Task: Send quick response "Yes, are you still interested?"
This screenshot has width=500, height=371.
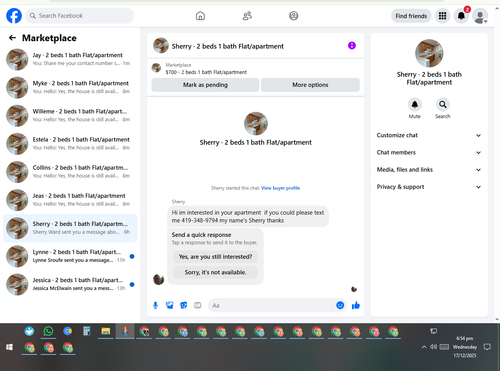Action: [x=215, y=257]
